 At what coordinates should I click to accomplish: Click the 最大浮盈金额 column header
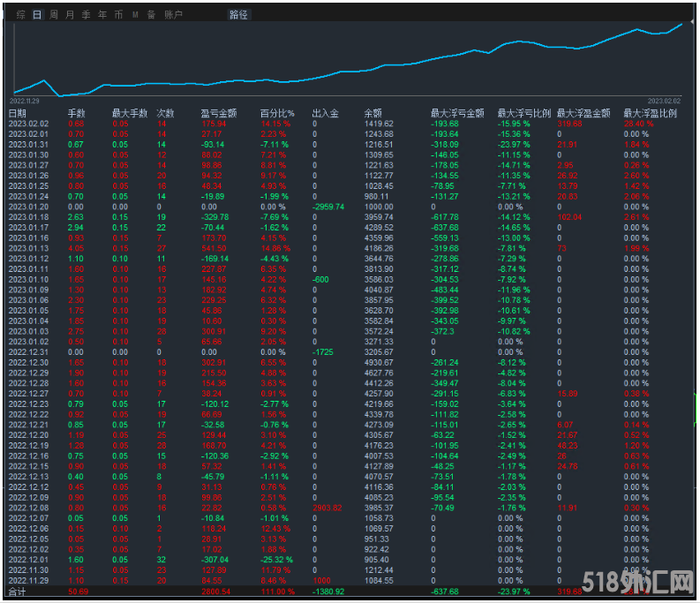tap(583, 114)
